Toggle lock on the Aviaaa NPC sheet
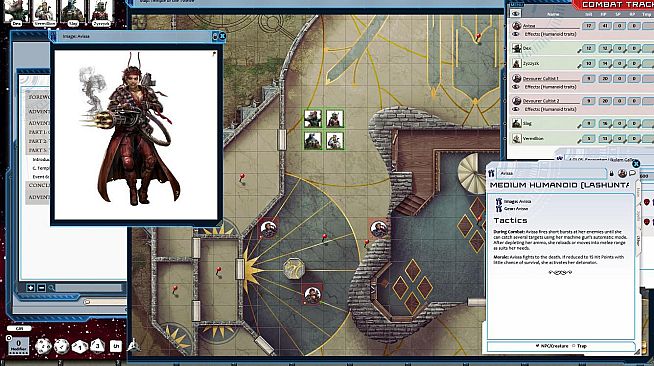 (612, 173)
